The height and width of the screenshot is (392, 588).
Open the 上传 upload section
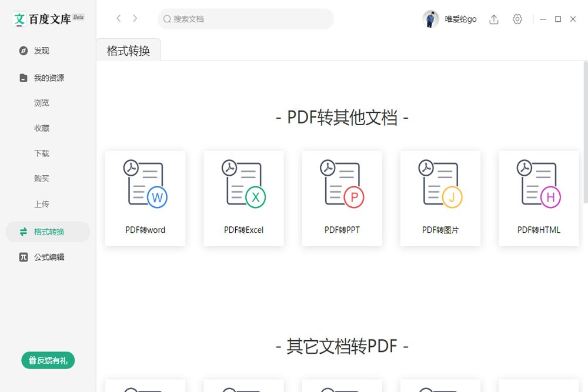point(42,203)
